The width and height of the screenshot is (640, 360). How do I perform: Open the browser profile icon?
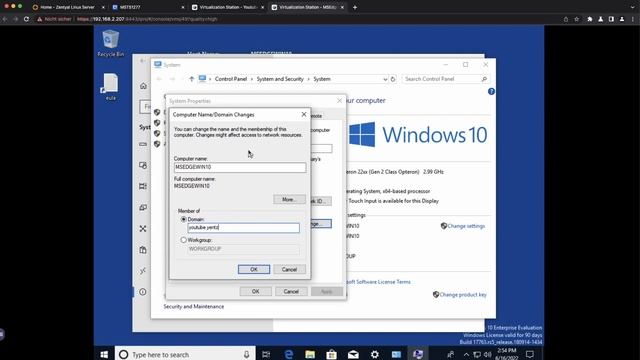pyautogui.click(x=622, y=19)
